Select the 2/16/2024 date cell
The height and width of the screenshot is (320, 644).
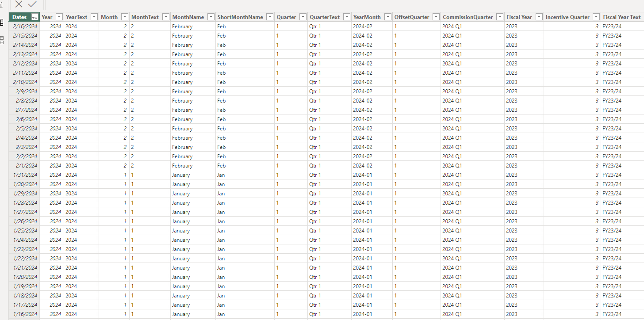tap(25, 27)
